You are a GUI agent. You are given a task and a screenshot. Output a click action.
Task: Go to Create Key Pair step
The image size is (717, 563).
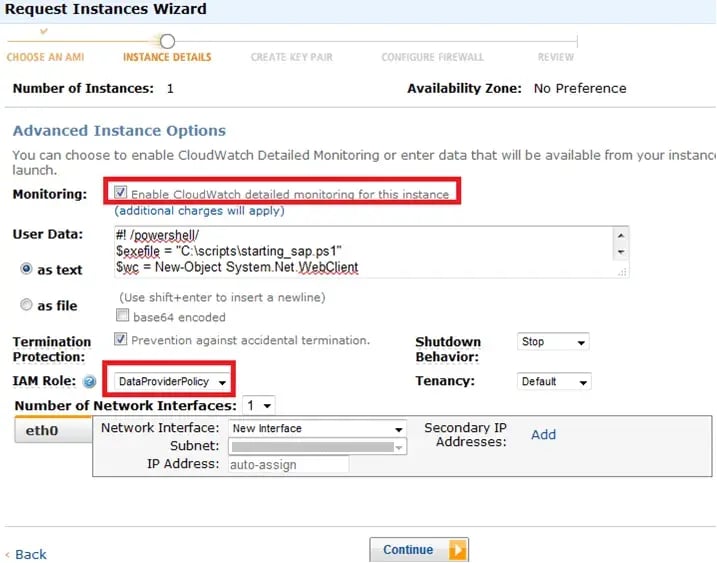click(292, 57)
